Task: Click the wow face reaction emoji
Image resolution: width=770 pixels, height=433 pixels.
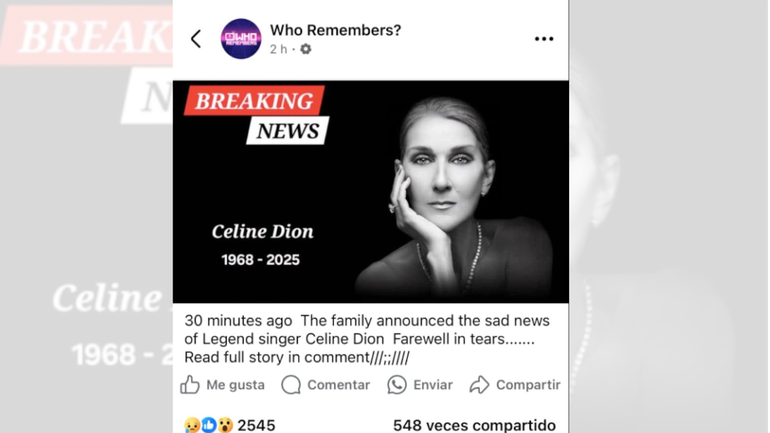Action: 225,425
